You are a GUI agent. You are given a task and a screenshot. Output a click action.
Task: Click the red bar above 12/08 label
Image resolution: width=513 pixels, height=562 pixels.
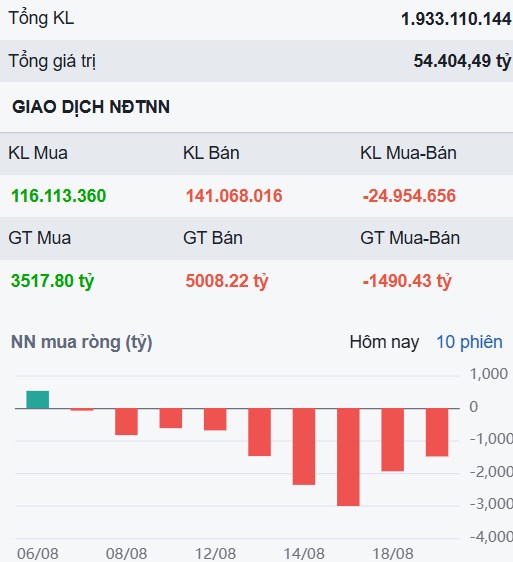click(x=215, y=419)
